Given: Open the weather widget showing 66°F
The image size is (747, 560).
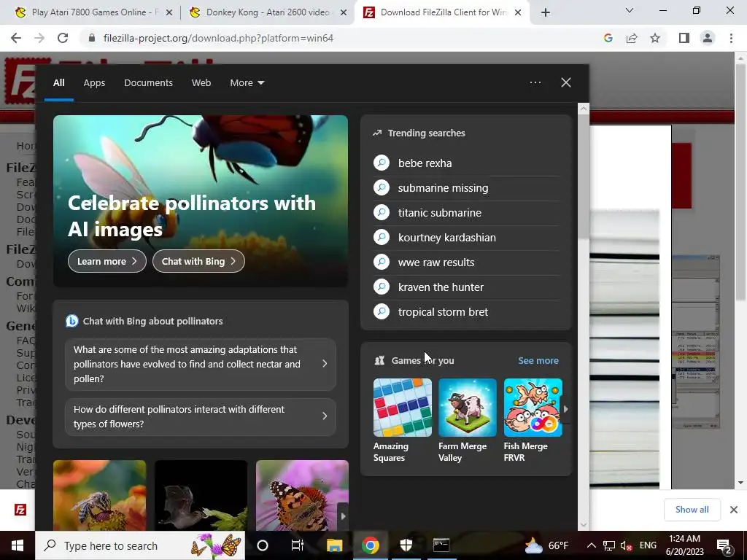Looking at the screenshot, I should tap(546, 545).
